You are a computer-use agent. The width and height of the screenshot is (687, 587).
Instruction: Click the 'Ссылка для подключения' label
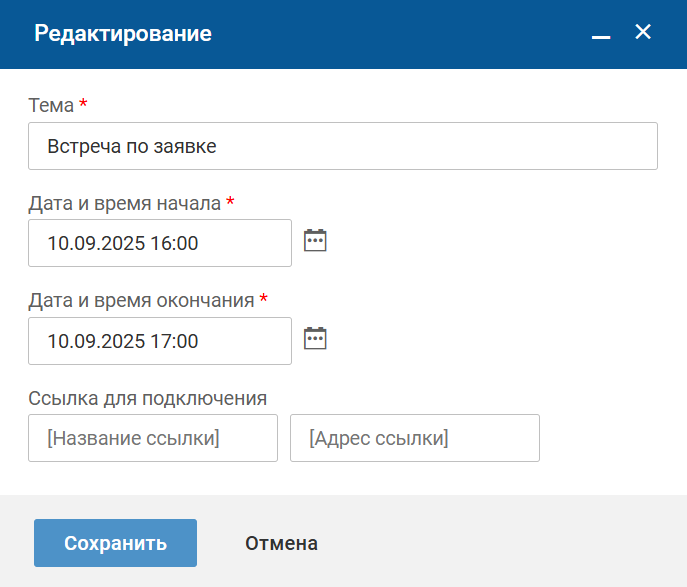[x=147, y=398]
